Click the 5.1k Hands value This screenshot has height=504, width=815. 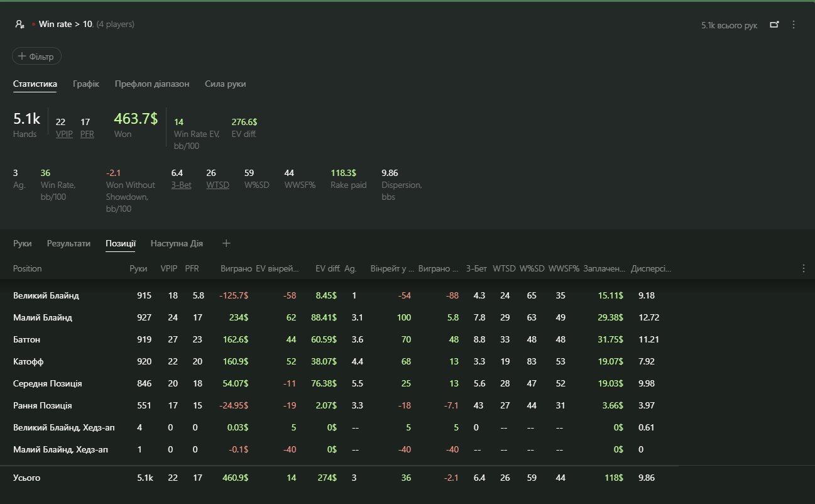pos(26,118)
